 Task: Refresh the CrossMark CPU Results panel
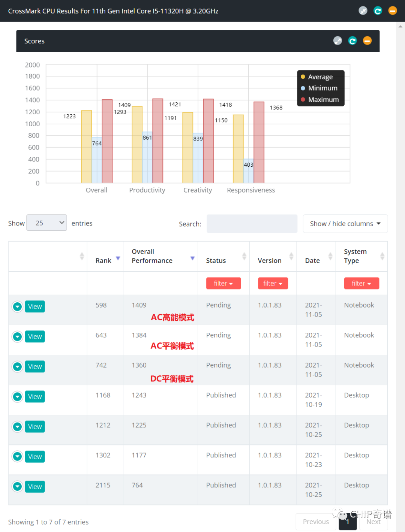[378, 11]
